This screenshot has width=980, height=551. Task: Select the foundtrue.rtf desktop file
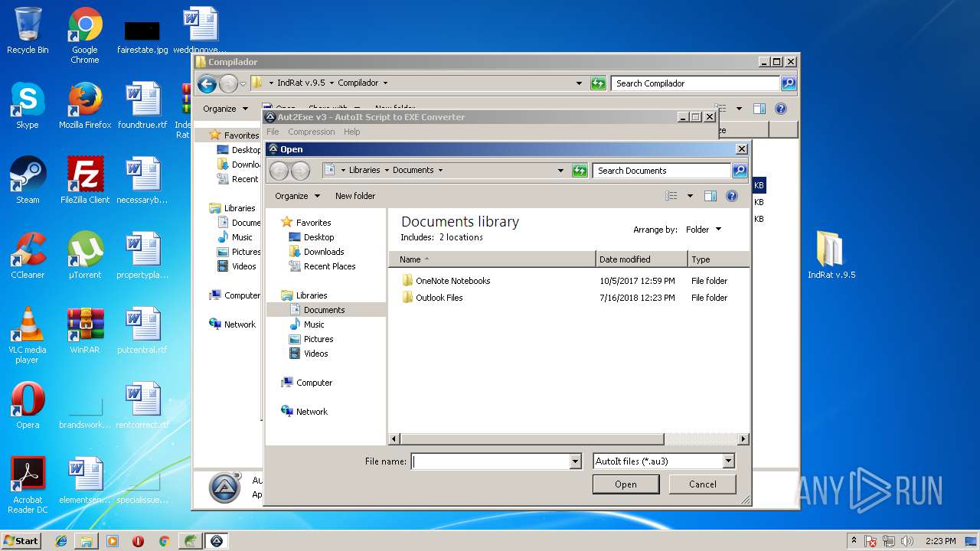(142, 106)
